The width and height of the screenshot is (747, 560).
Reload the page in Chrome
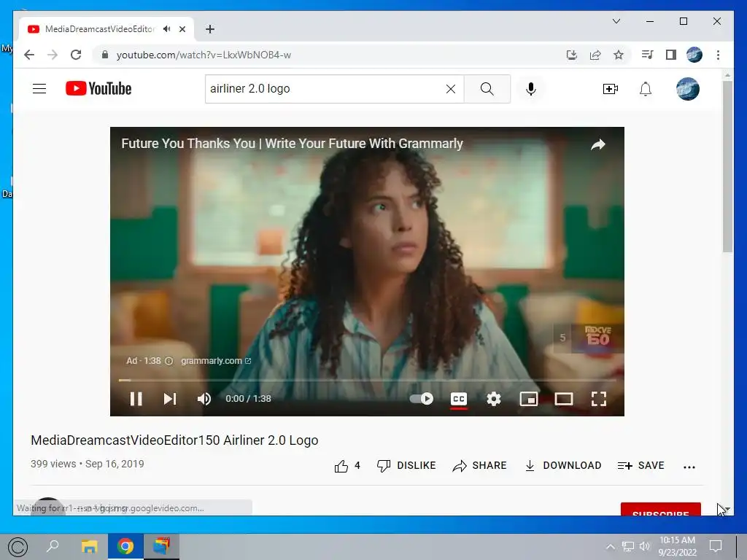pyautogui.click(x=76, y=55)
